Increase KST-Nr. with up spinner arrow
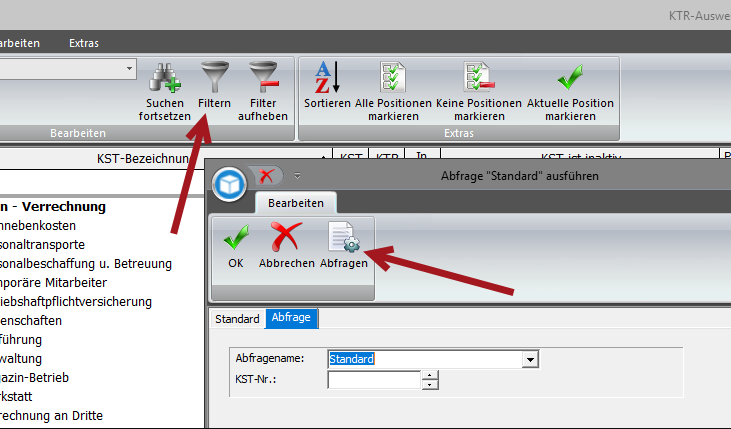Screen dimensions: 731x429 point(430,375)
